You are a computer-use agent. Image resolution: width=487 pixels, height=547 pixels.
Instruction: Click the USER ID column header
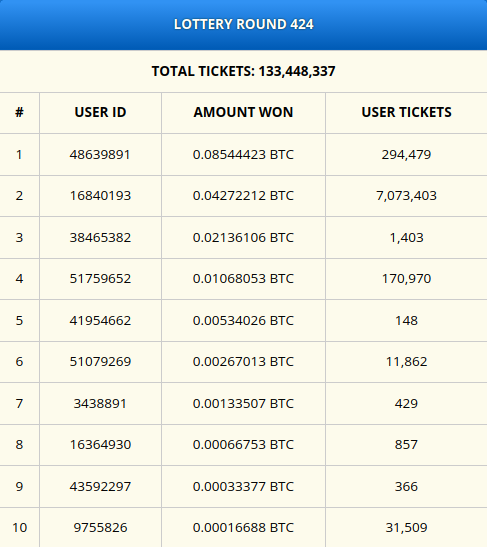click(100, 112)
